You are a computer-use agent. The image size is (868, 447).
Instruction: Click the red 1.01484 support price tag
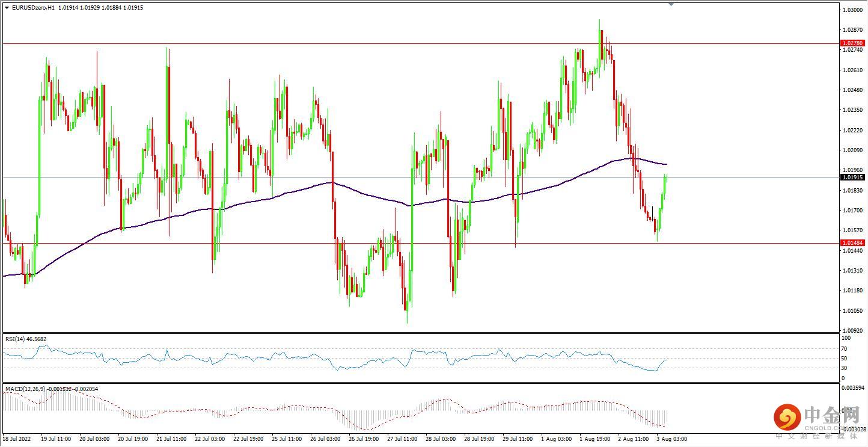pos(853,243)
